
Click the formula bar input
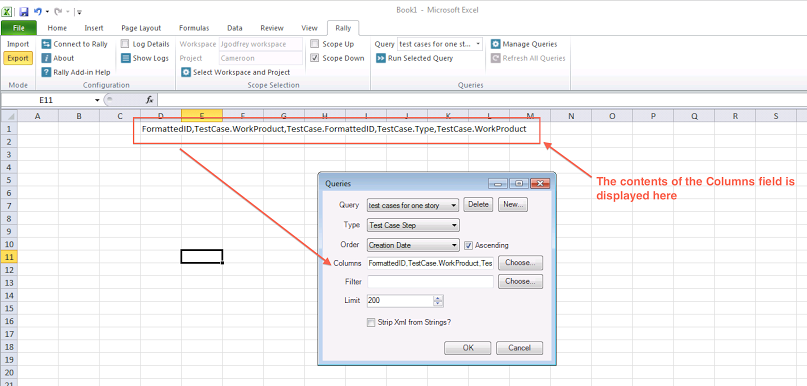(x=481, y=100)
